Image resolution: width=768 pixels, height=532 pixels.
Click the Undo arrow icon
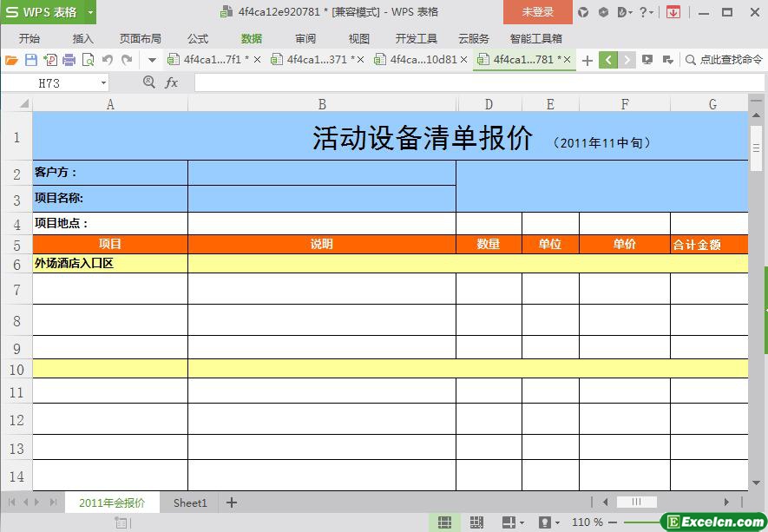[108, 60]
